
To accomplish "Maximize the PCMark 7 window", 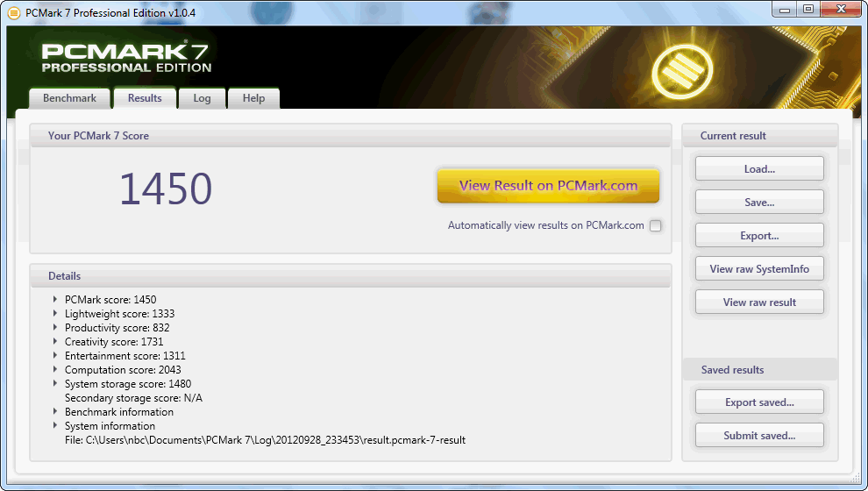I will tap(808, 9).
